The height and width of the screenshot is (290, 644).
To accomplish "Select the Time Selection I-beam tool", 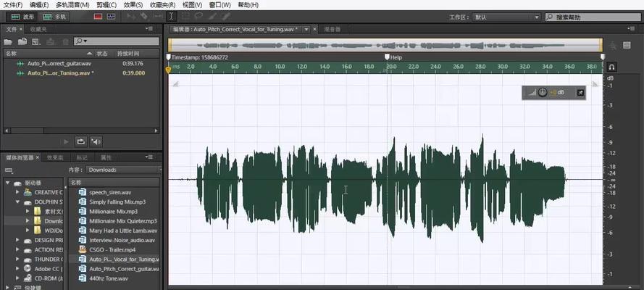I will click(171, 17).
